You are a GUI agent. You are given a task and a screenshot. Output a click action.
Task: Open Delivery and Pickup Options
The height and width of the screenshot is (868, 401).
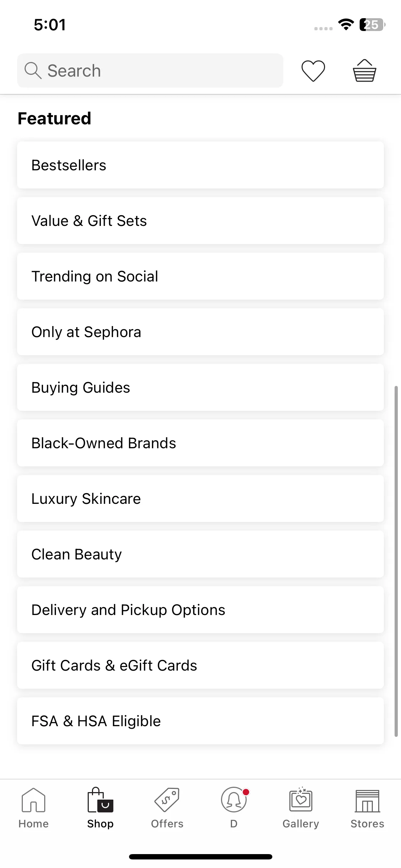click(200, 610)
